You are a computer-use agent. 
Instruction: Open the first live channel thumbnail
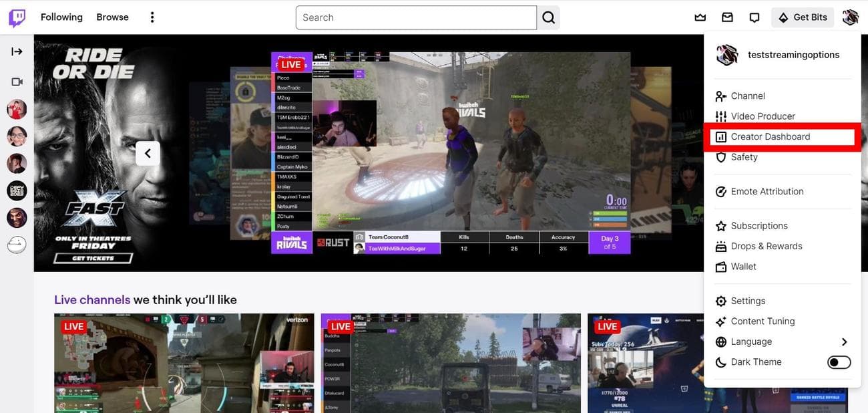pyautogui.click(x=184, y=363)
